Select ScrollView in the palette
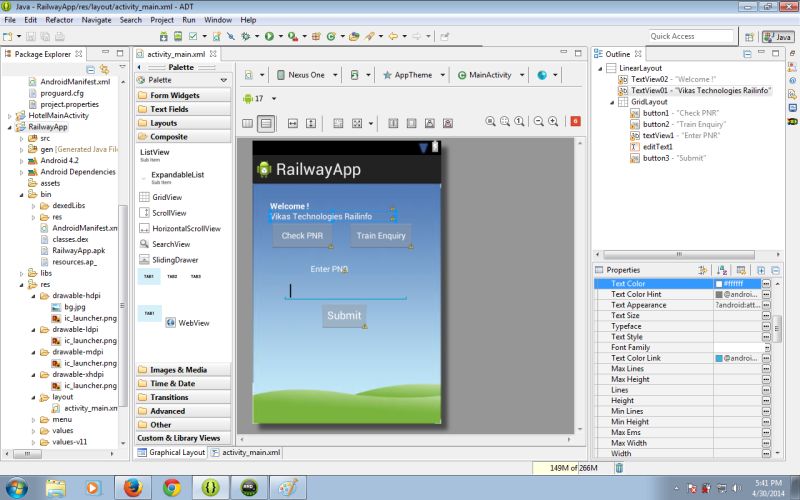800x500 pixels. click(x=163, y=213)
